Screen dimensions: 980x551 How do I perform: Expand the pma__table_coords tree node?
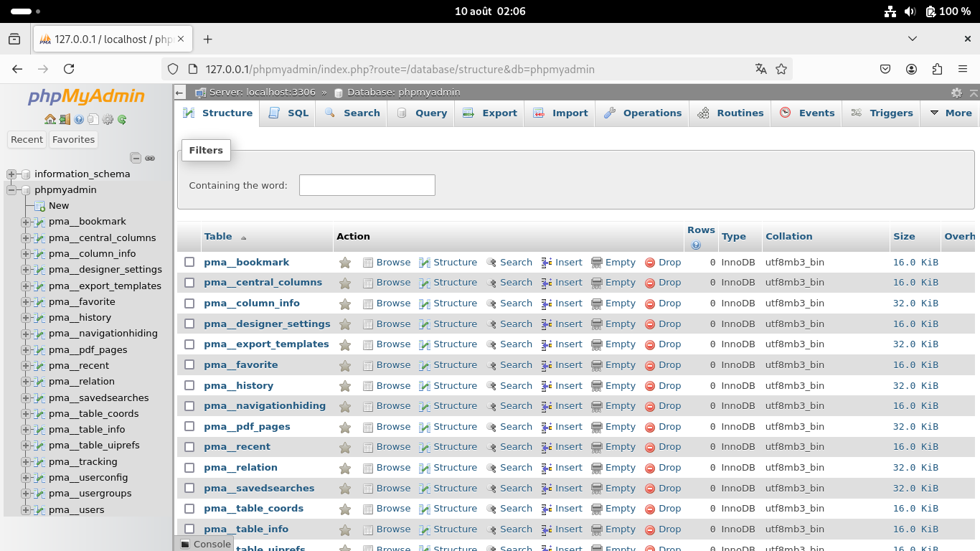[26, 413]
